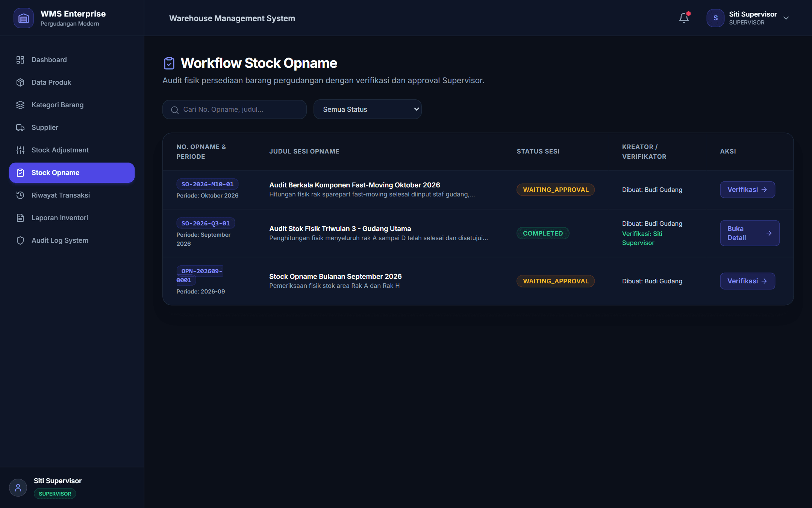Go to Dashboard menu

[x=72, y=60]
